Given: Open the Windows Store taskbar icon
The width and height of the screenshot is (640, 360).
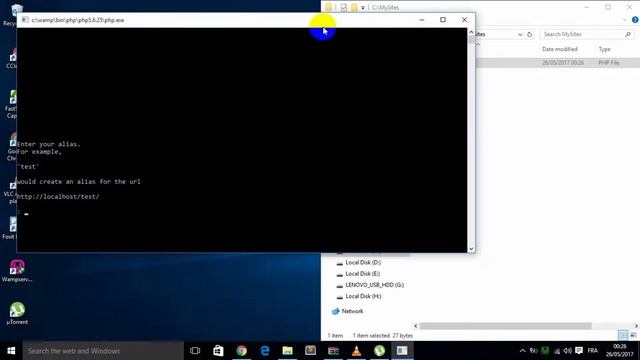Looking at the screenshot, I should (x=218, y=351).
